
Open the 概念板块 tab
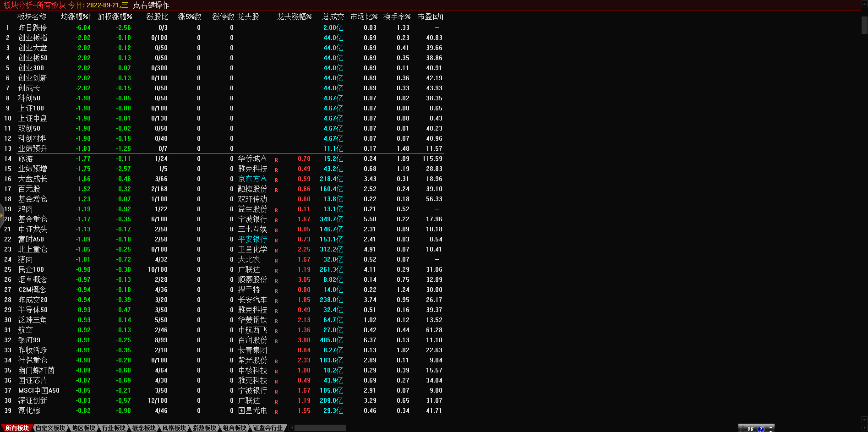(x=144, y=428)
